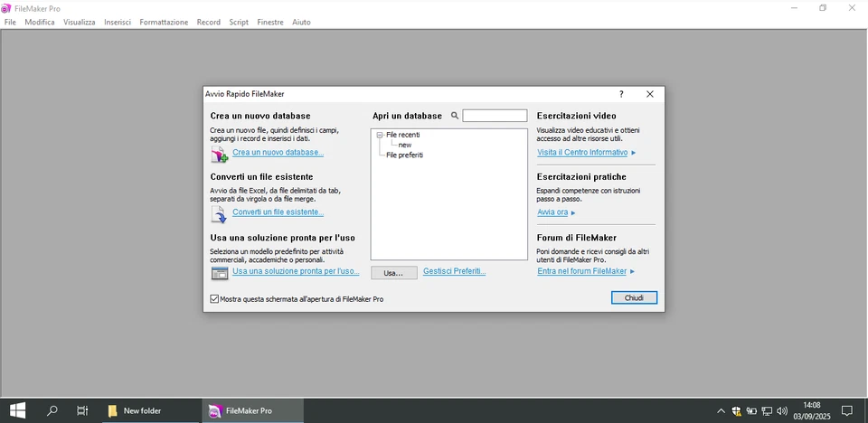Click the Crea un nuovo database icon
The width and height of the screenshot is (868, 423).
219,155
